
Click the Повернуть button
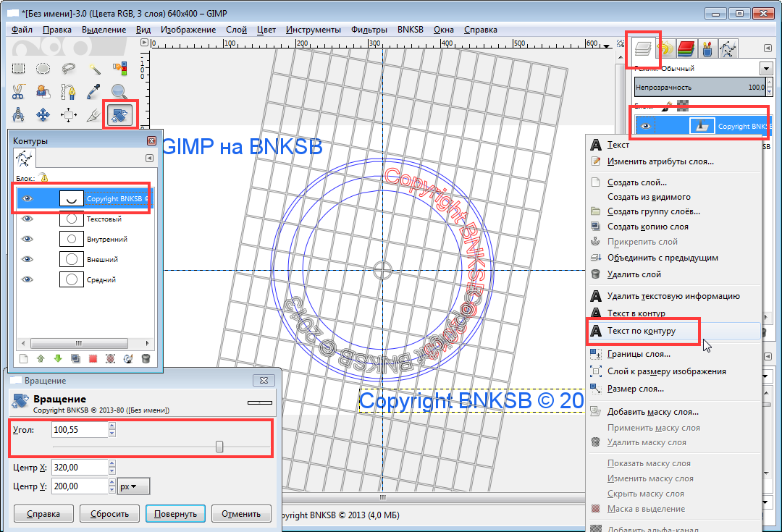click(175, 514)
